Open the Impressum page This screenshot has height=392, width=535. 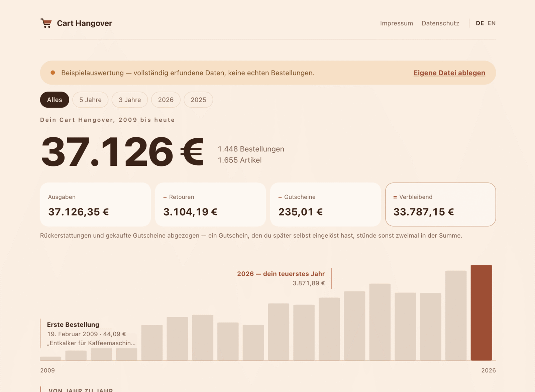[396, 23]
